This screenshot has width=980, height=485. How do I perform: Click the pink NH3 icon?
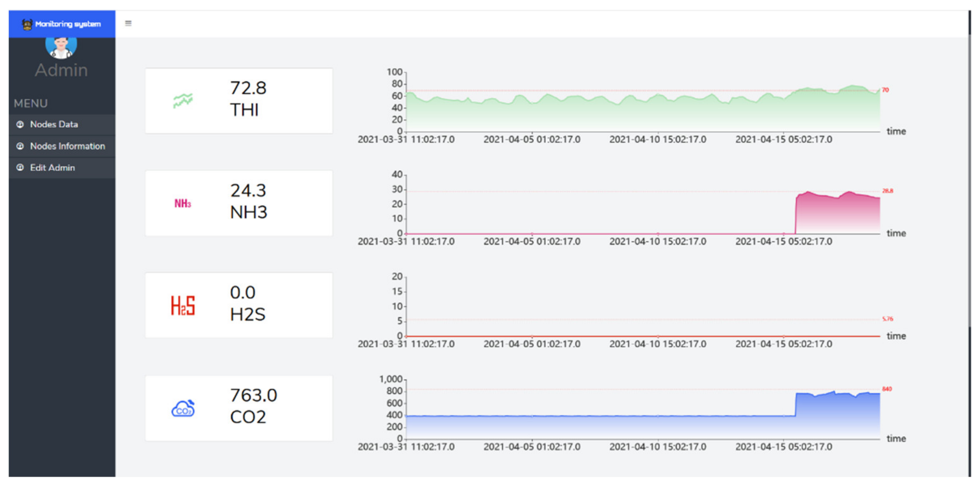[x=182, y=203]
